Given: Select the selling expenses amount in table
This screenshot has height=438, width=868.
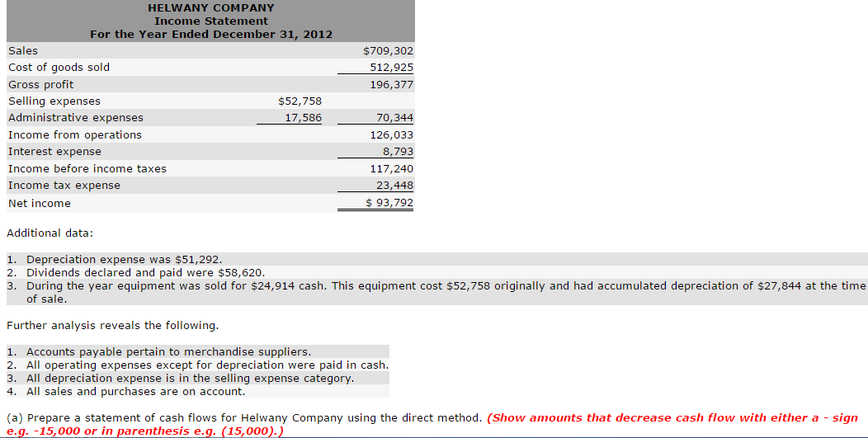Looking at the screenshot, I should pos(300,101).
